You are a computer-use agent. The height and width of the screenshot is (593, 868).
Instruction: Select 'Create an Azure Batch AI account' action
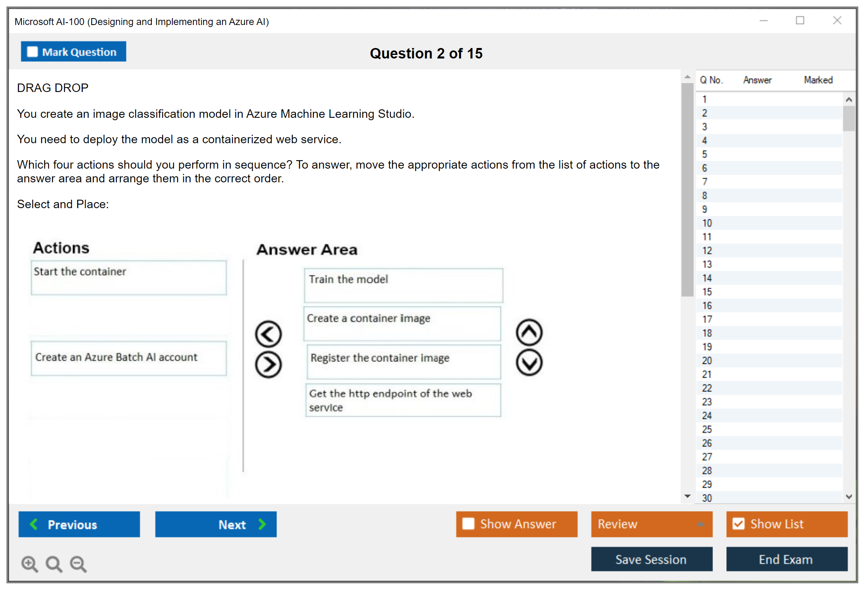point(128,358)
